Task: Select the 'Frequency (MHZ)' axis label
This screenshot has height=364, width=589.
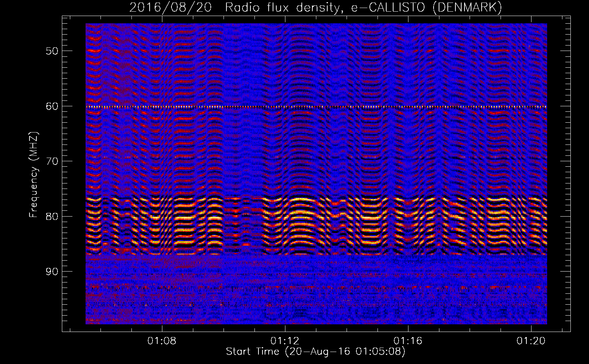Action: 33,175
